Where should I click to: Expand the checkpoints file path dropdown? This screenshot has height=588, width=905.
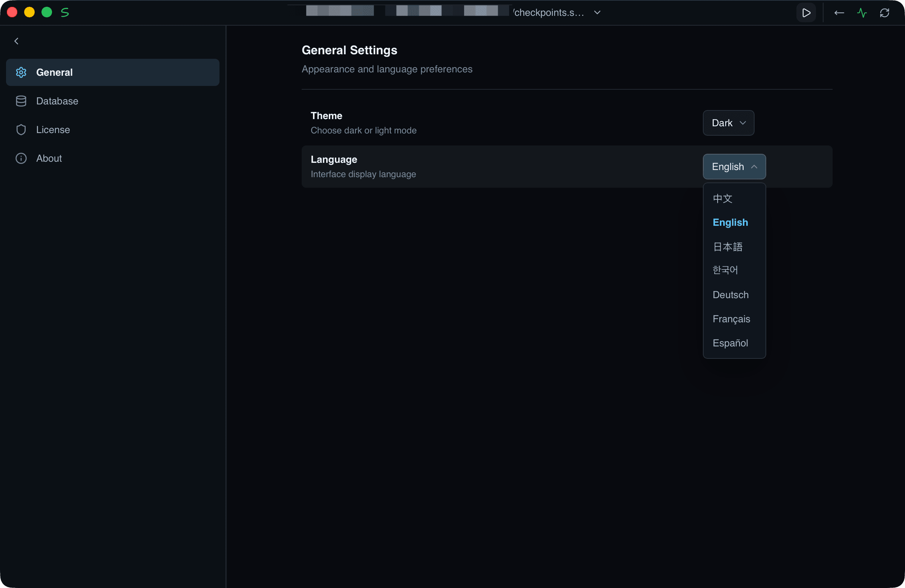pos(597,12)
